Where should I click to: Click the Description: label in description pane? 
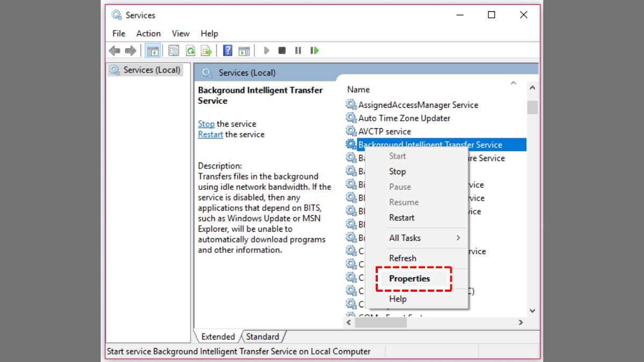(220, 166)
